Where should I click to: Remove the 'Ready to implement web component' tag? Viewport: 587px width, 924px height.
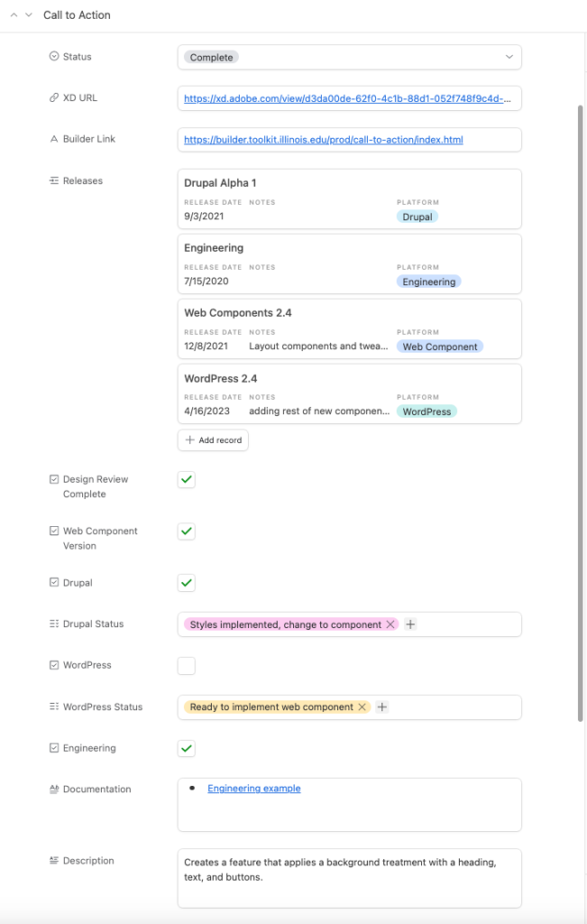point(362,707)
